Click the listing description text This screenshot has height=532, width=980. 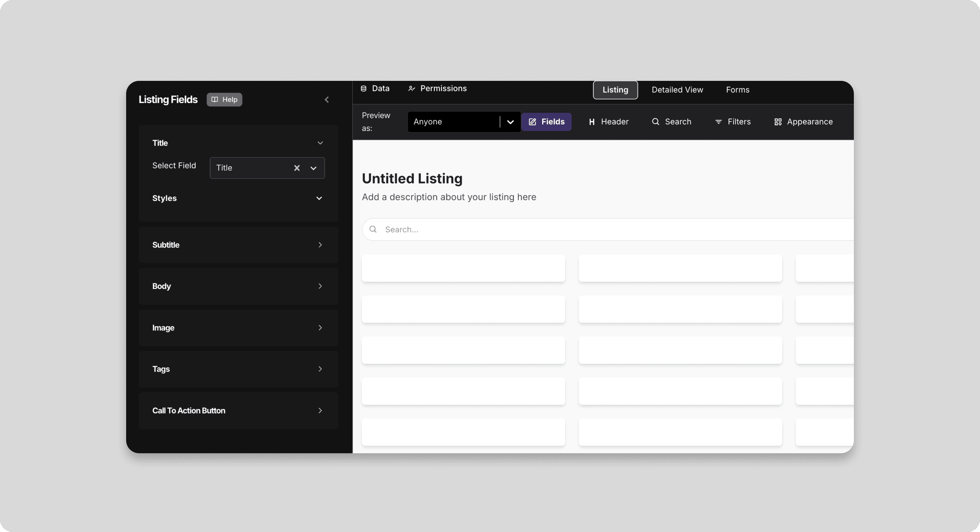[x=449, y=197]
